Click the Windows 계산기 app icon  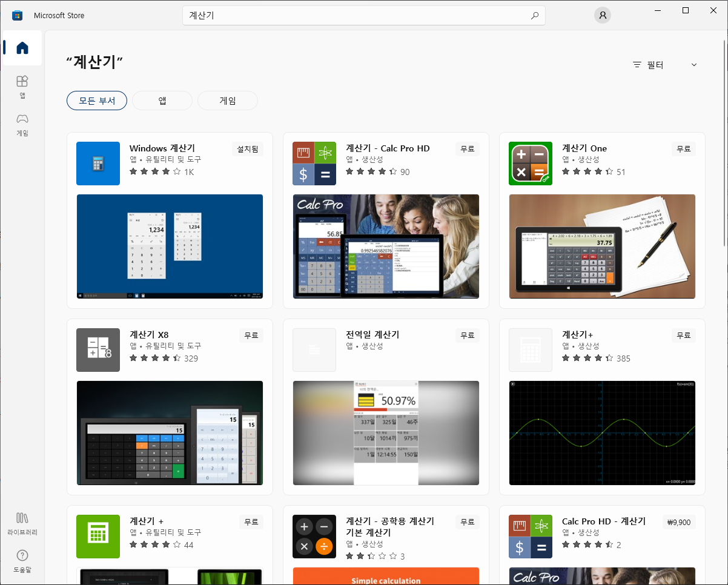click(x=98, y=164)
